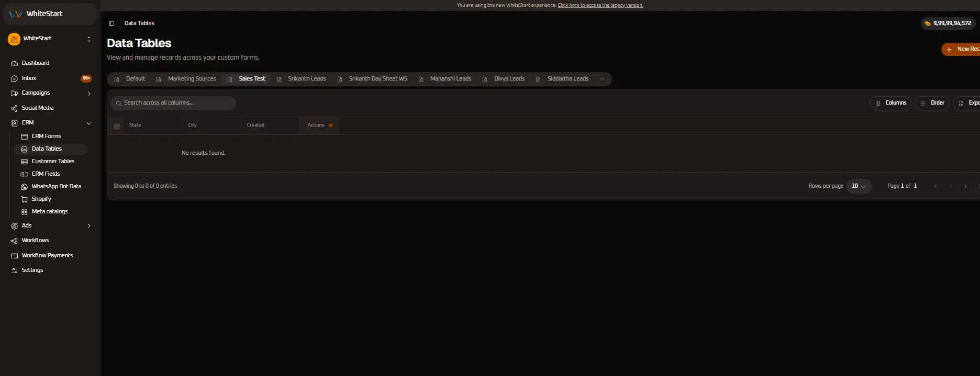Click the search magnifier icon

click(119, 103)
